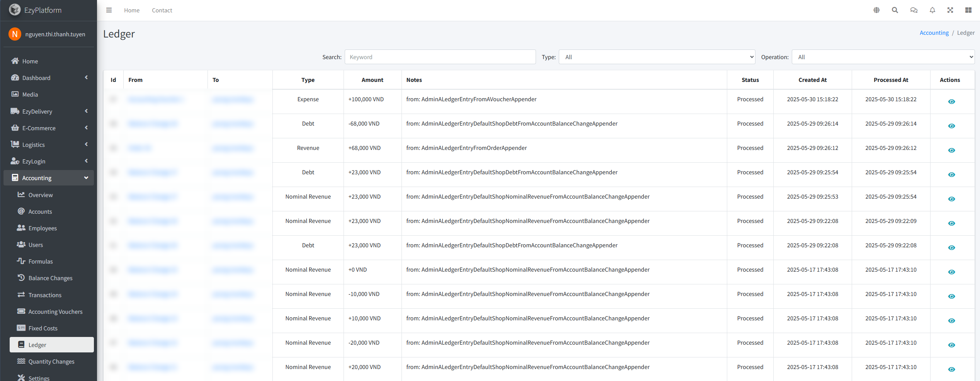Open the chat messages icon

point(914,10)
